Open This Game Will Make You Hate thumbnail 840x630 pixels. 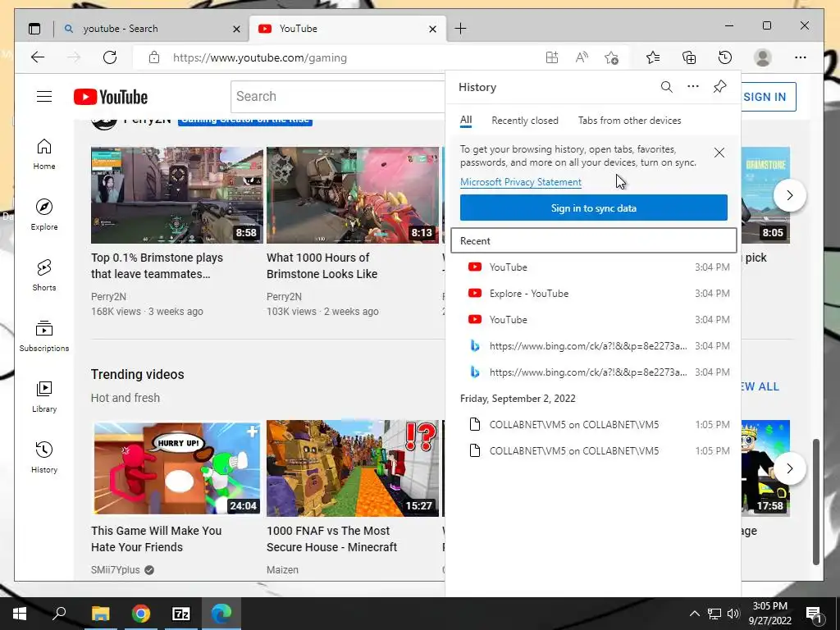coord(177,468)
